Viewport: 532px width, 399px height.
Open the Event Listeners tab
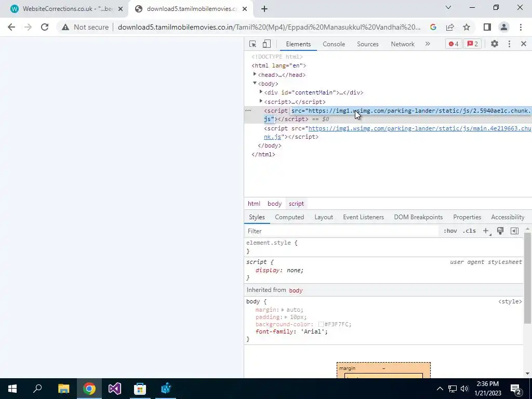363,217
